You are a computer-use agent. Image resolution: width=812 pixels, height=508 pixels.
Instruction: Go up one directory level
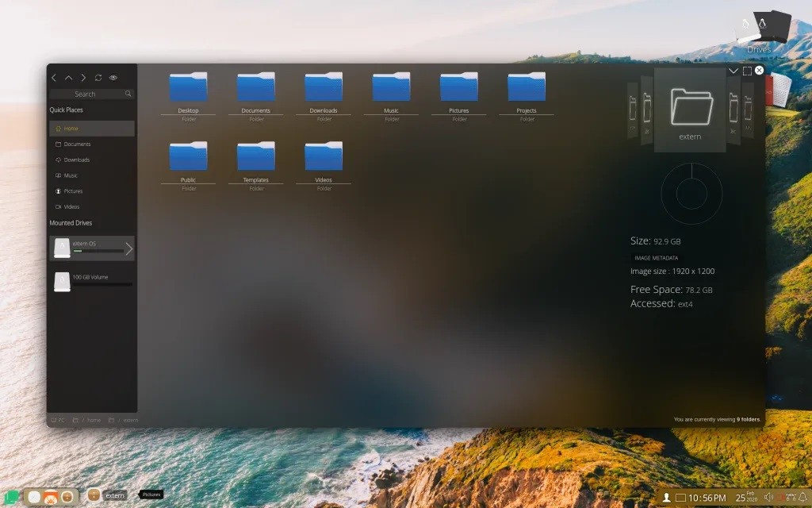pos(68,78)
